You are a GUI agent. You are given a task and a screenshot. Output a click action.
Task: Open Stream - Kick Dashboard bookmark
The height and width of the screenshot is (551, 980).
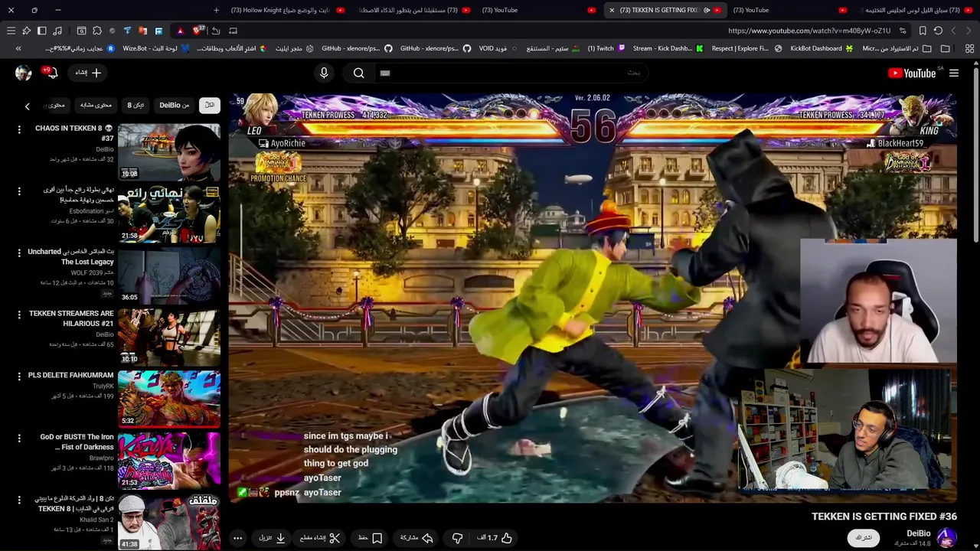click(x=668, y=48)
